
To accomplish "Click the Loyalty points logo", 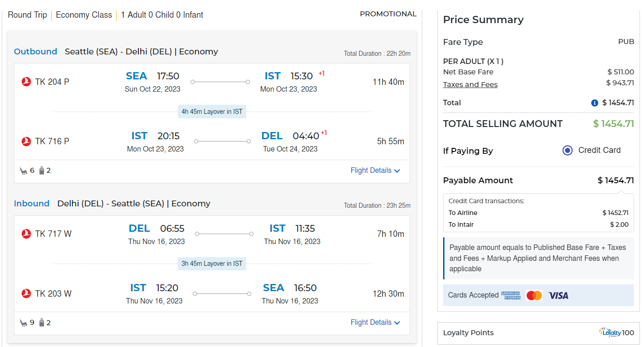I will click(610, 332).
